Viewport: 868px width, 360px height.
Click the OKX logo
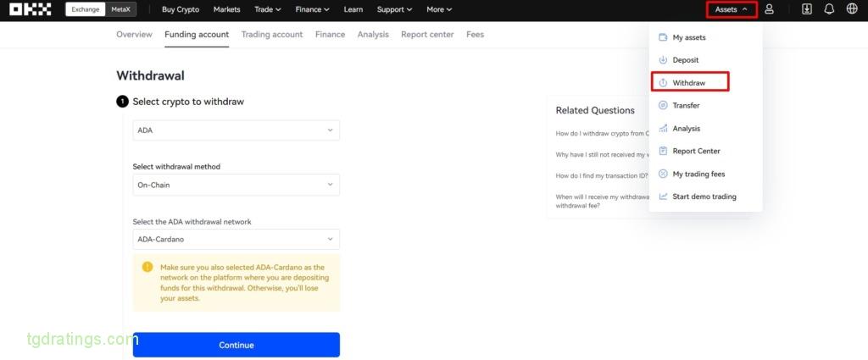point(31,9)
